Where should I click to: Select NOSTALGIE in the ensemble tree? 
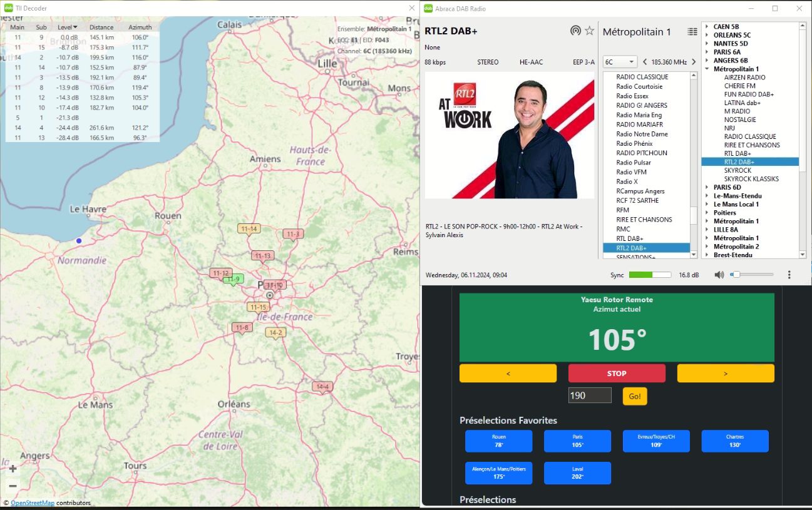(740, 120)
